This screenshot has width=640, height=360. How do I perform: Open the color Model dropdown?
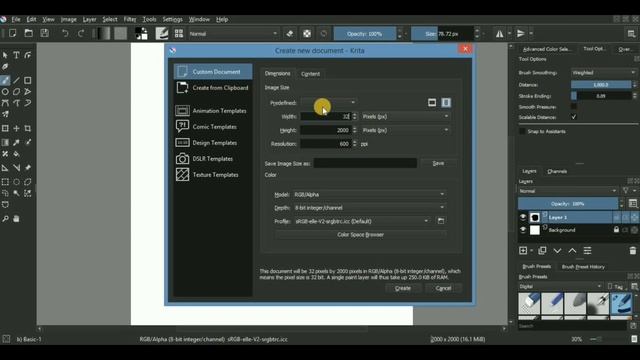pos(369,195)
